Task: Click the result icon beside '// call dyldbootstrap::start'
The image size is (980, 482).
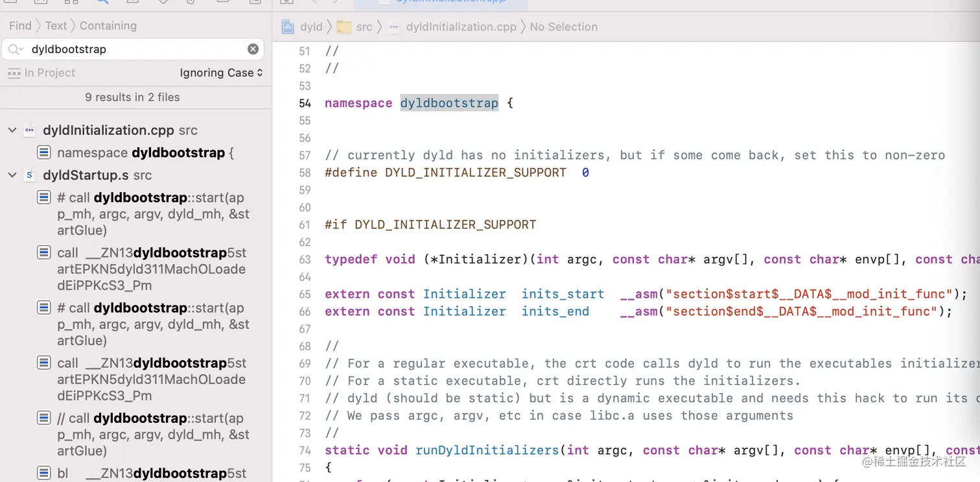Action: [x=43, y=418]
